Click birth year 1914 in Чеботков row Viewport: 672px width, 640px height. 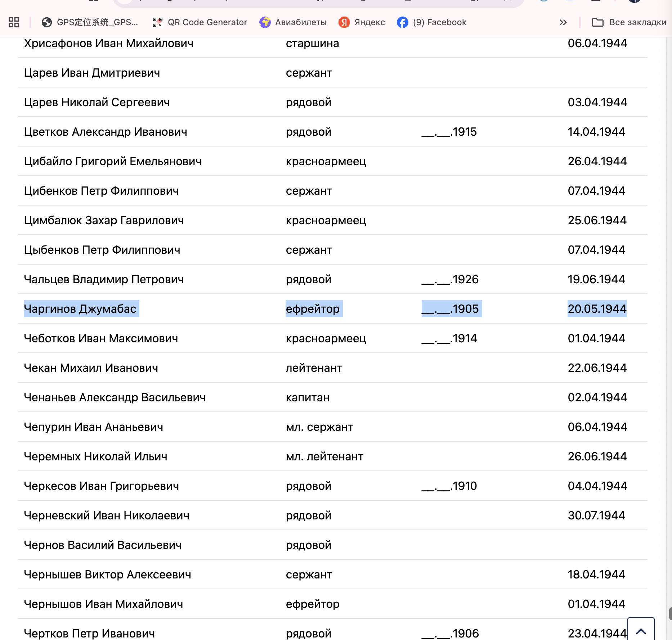449,338
